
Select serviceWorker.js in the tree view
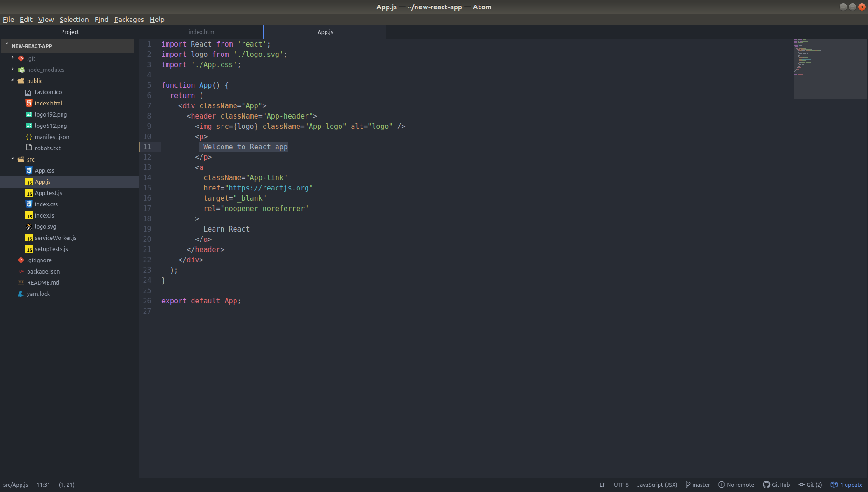[69, 238]
